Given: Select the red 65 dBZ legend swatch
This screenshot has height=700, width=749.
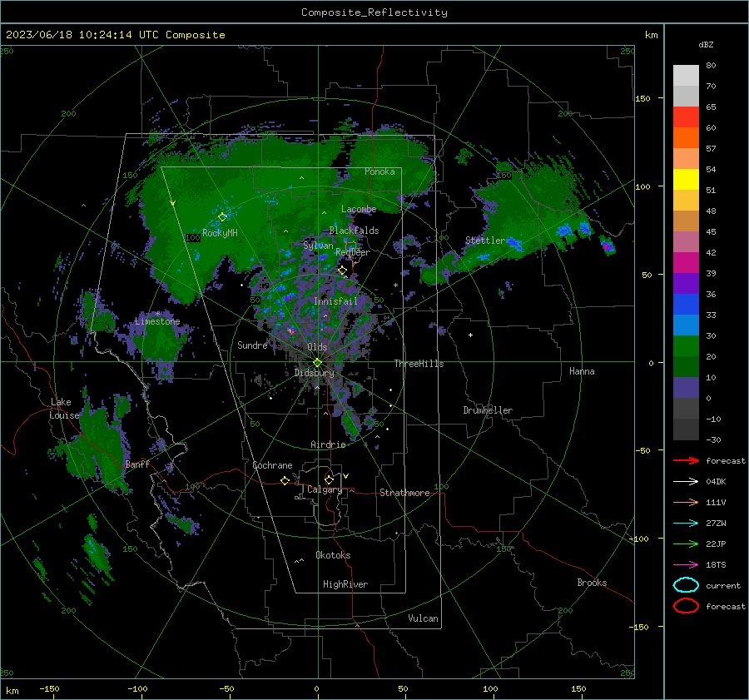Looking at the screenshot, I should [686, 117].
